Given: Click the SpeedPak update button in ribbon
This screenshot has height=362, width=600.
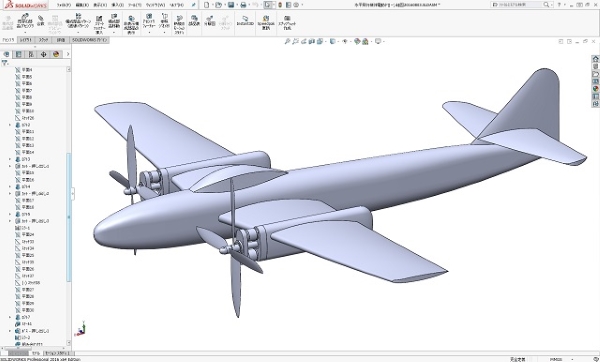Looking at the screenshot, I should 266,23.
